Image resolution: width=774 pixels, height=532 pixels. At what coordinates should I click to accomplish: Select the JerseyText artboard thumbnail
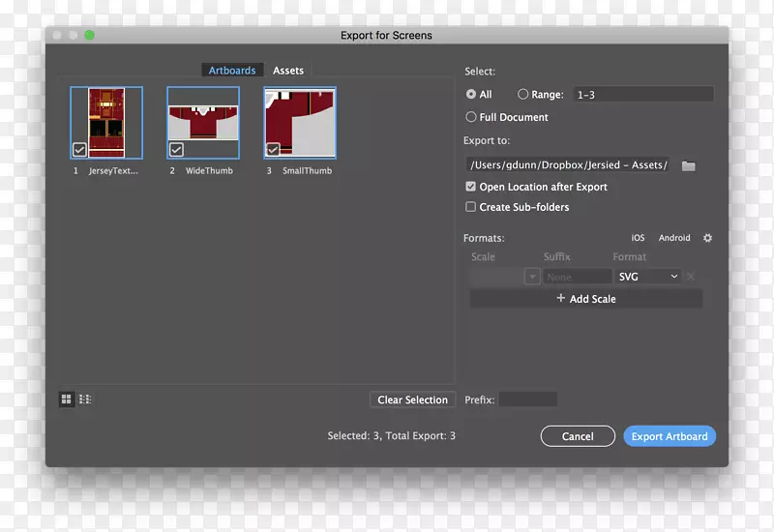[106, 123]
